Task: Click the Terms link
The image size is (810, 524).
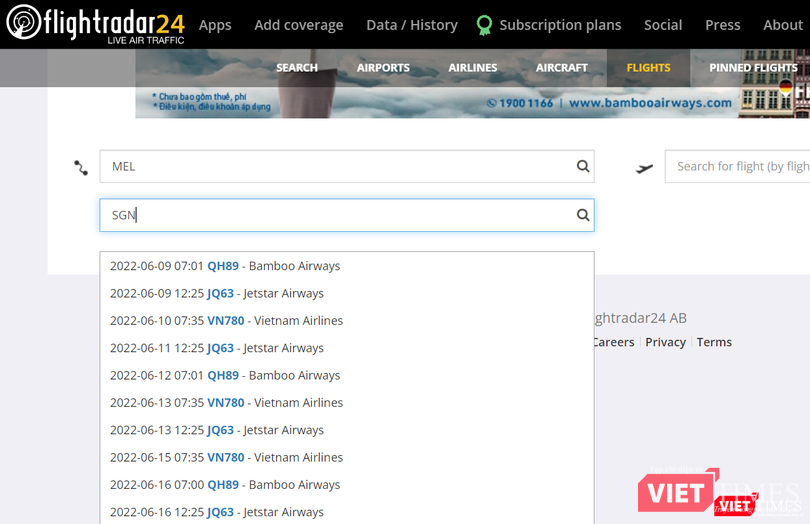Action: [714, 342]
